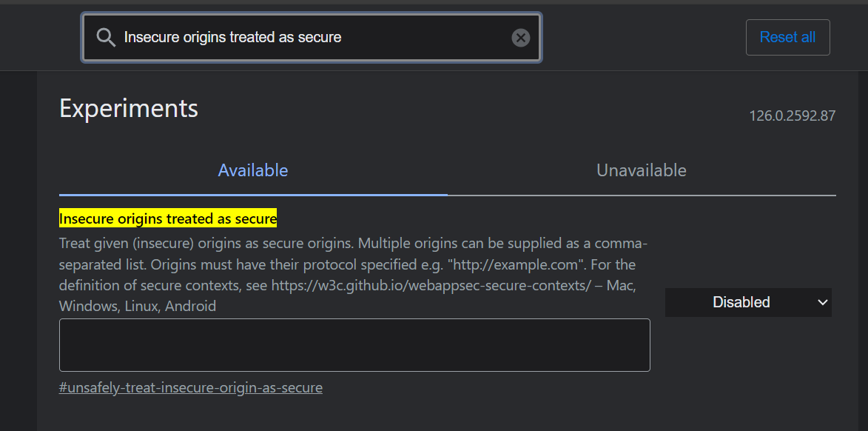The height and width of the screenshot is (431, 868).
Task: Click the Reset all button
Action: pyautogui.click(x=788, y=37)
